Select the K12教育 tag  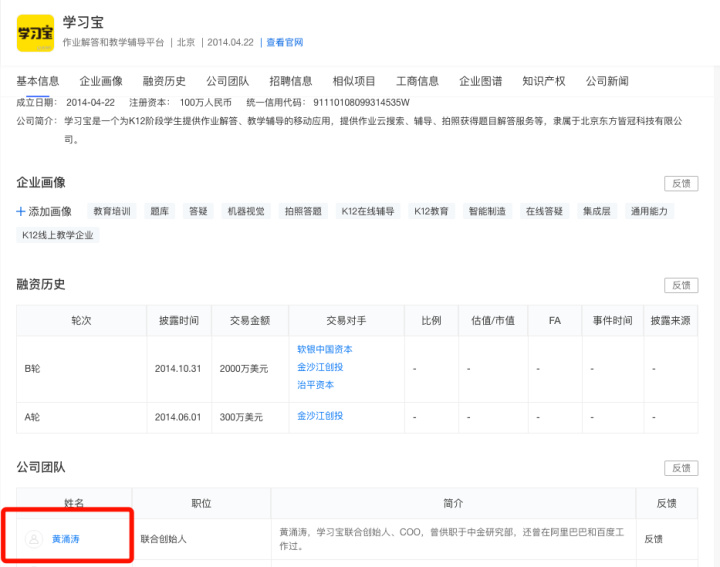[431, 211]
